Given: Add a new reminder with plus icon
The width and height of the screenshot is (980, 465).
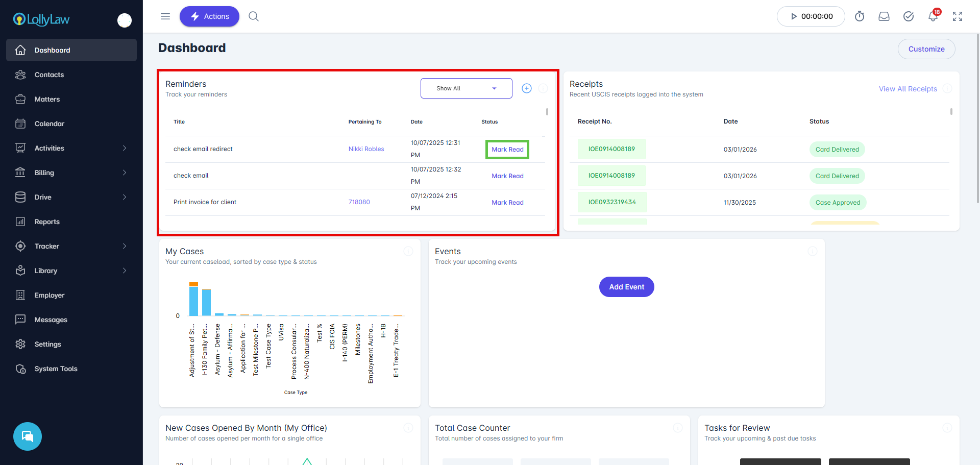Looking at the screenshot, I should point(527,88).
